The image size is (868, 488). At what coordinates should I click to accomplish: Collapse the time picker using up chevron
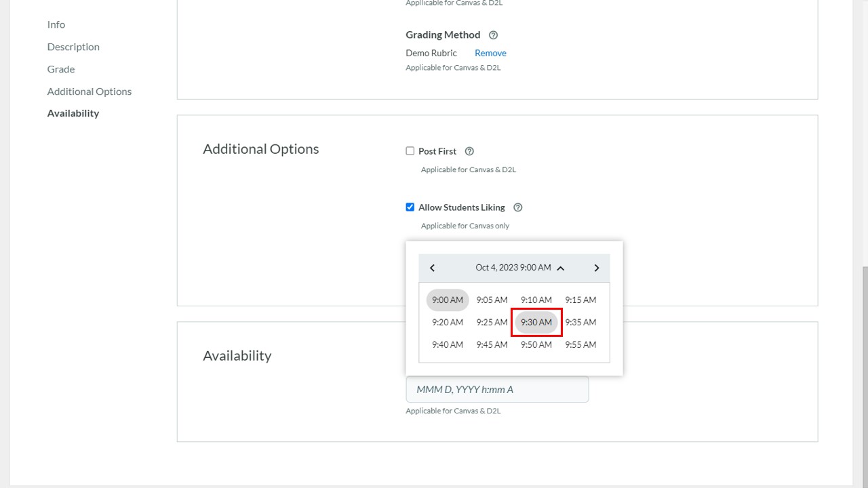click(561, 268)
